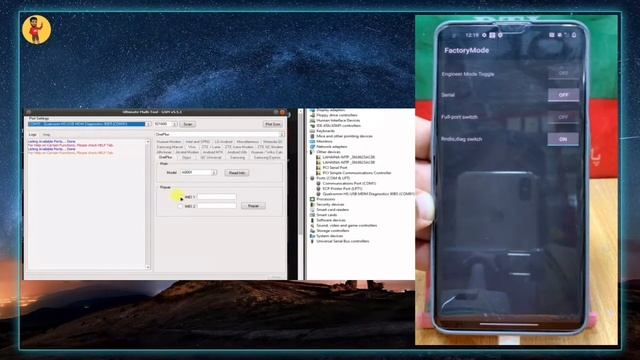
Task: Click the Floppy drive controllers icon in Device Manager
Action: pos(312,115)
